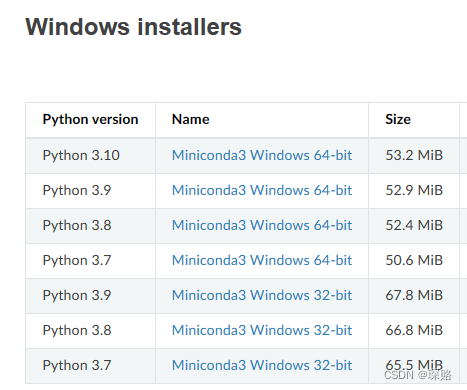Select the 66.8 MiB size value
This screenshot has height=390, width=467.
pyautogui.click(x=414, y=330)
